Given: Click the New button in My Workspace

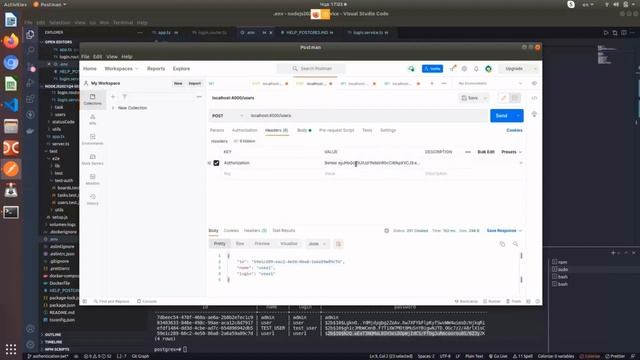Looking at the screenshot, I should coord(178,83).
